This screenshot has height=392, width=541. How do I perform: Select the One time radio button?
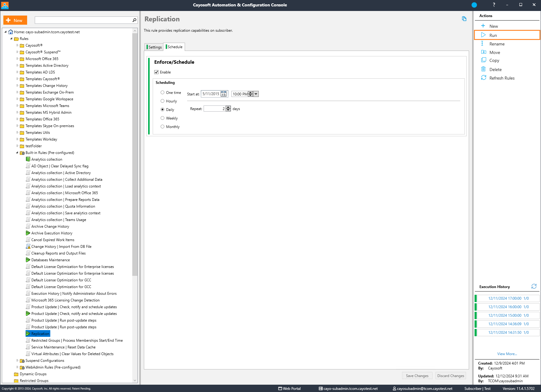click(162, 92)
